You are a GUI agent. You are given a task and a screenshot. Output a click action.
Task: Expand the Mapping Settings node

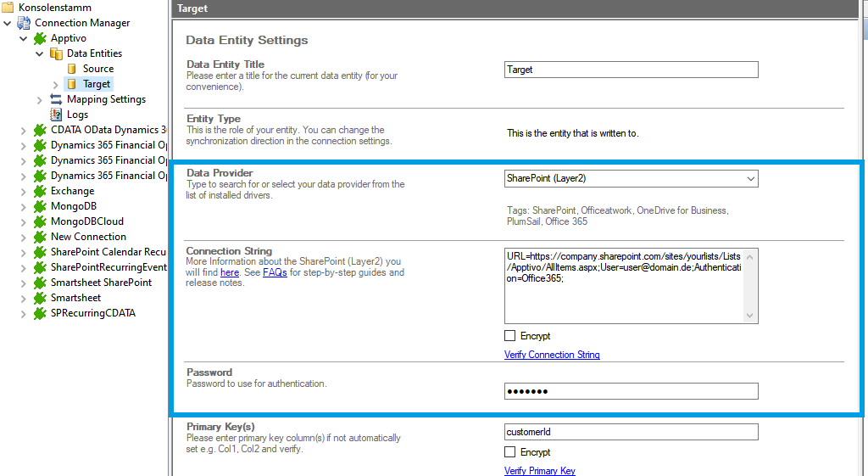coord(40,99)
